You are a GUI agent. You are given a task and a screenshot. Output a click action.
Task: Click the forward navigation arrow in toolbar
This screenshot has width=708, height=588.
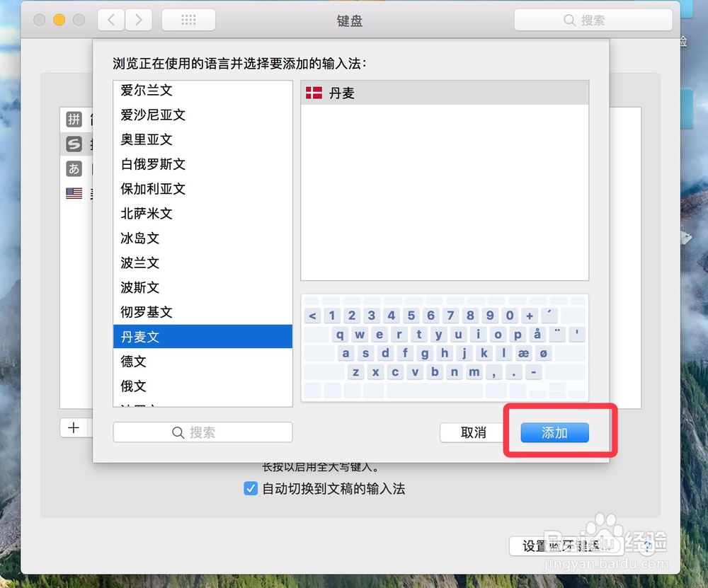click(x=138, y=20)
